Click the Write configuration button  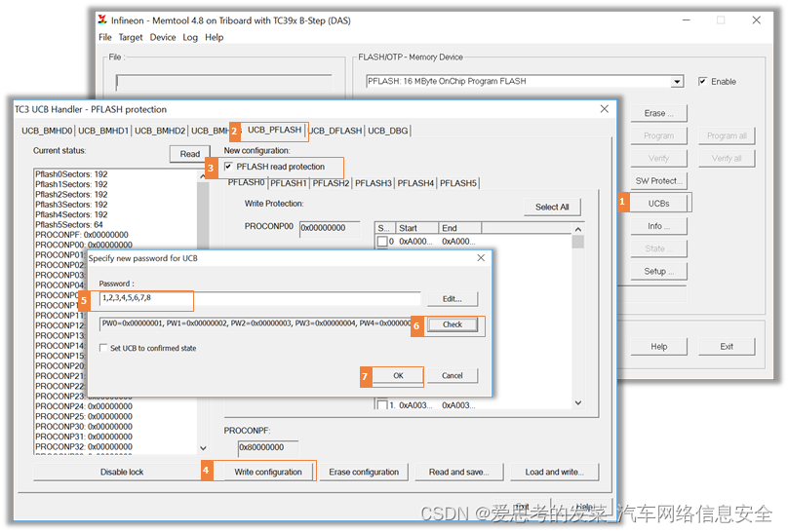(x=268, y=472)
